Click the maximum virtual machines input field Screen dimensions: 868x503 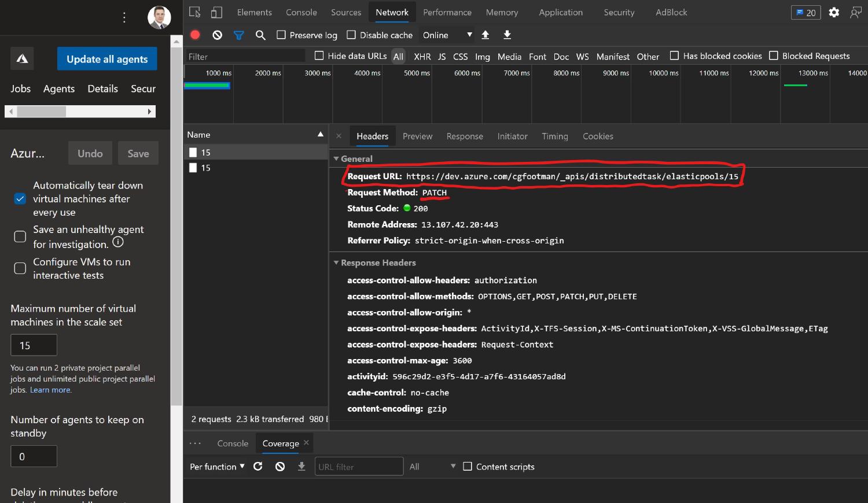tap(34, 345)
